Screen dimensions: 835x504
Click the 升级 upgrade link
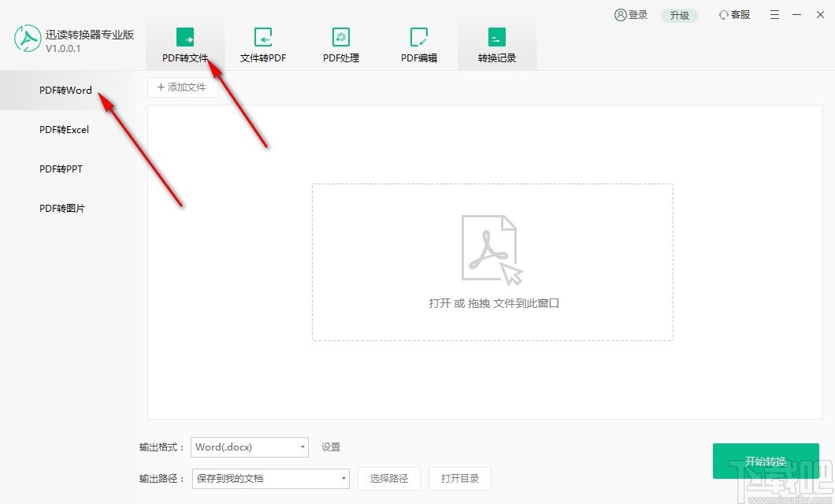pos(679,14)
